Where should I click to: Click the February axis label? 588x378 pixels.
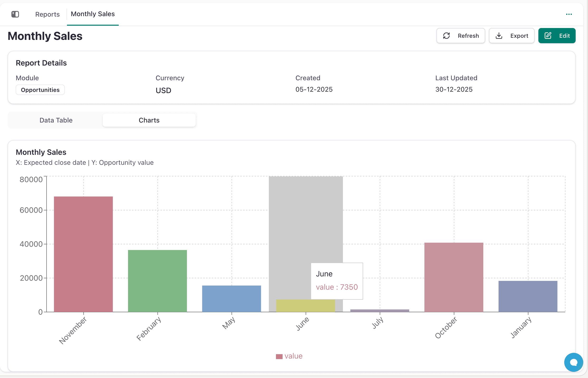[x=149, y=329]
